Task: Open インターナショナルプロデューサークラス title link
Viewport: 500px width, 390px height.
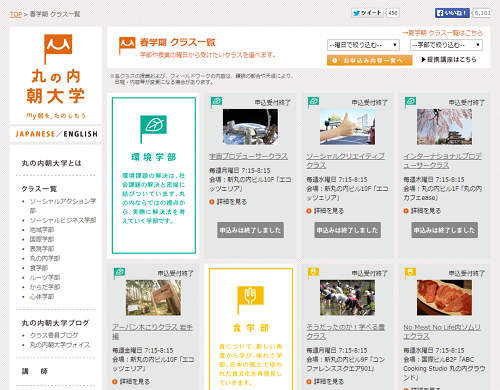Action: [x=443, y=161]
